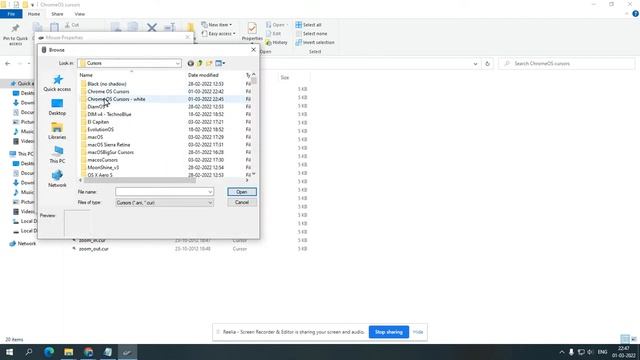The width and height of the screenshot is (640, 360).
Task: Show hidden system tray icons chevron
Action: point(562,352)
